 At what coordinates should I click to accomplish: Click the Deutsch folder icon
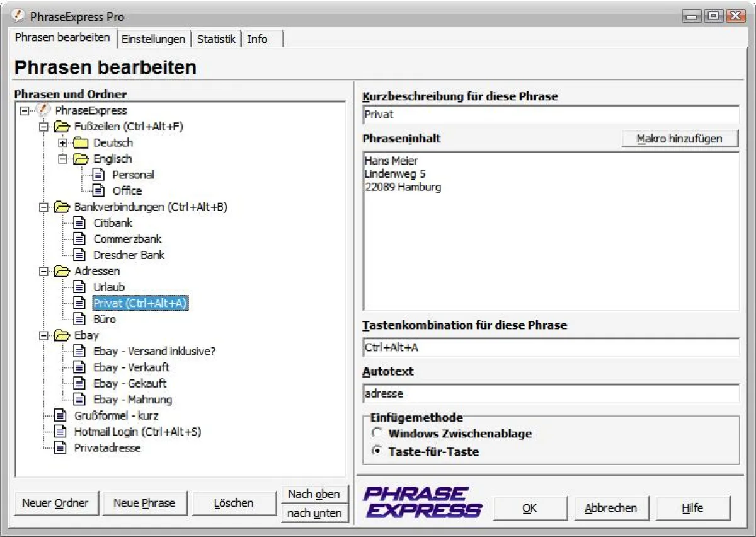pyautogui.click(x=81, y=143)
